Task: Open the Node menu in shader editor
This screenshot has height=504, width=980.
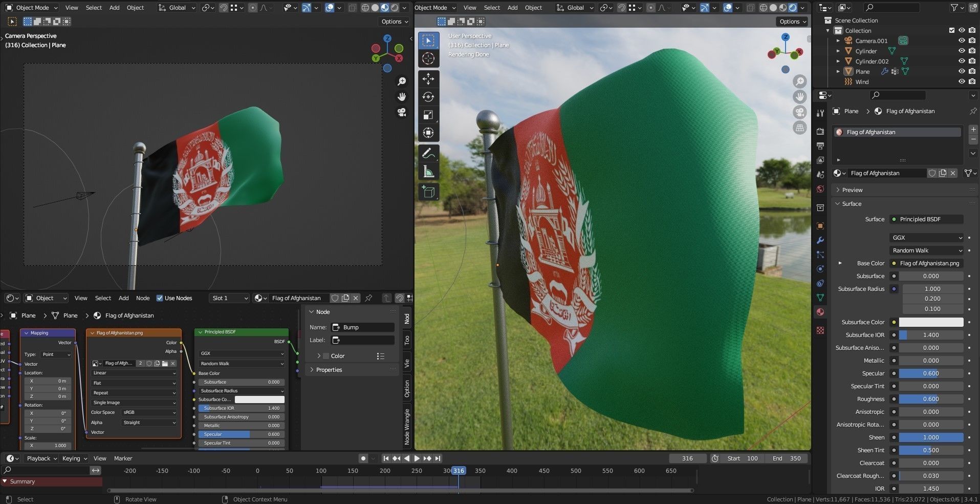Action: 143,298
